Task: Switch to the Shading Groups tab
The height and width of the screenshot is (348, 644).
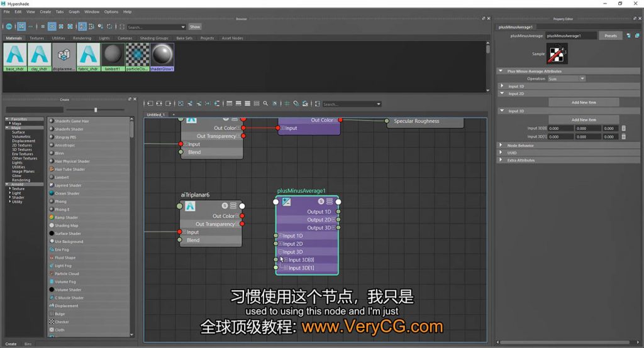Action: click(x=154, y=38)
